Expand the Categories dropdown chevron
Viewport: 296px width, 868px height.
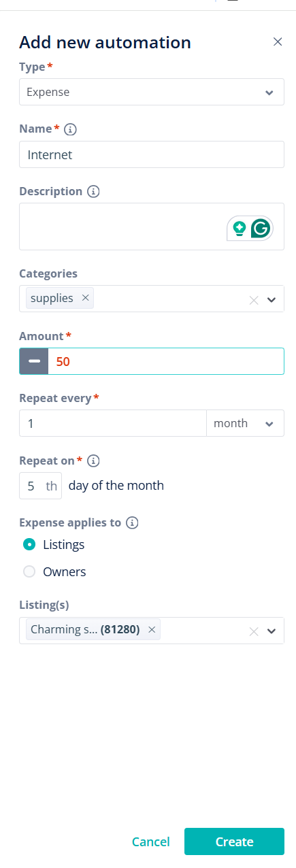pyautogui.click(x=272, y=300)
